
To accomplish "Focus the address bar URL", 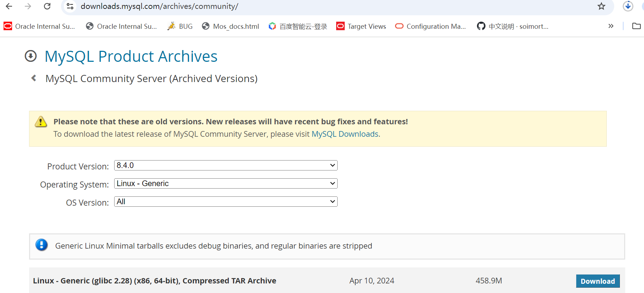I will [x=160, y=6].
